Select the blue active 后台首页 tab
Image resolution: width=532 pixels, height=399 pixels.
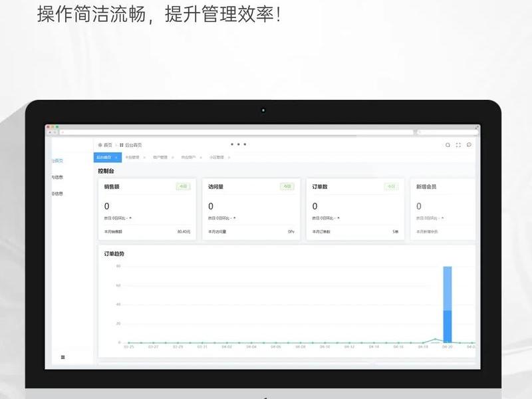107,158
